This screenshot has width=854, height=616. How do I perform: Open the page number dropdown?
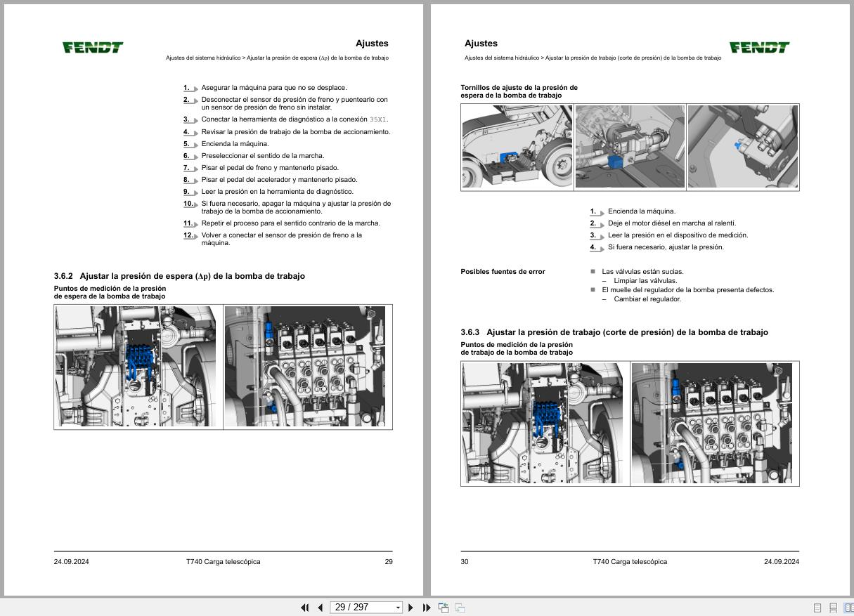click(x=396, y=607)
